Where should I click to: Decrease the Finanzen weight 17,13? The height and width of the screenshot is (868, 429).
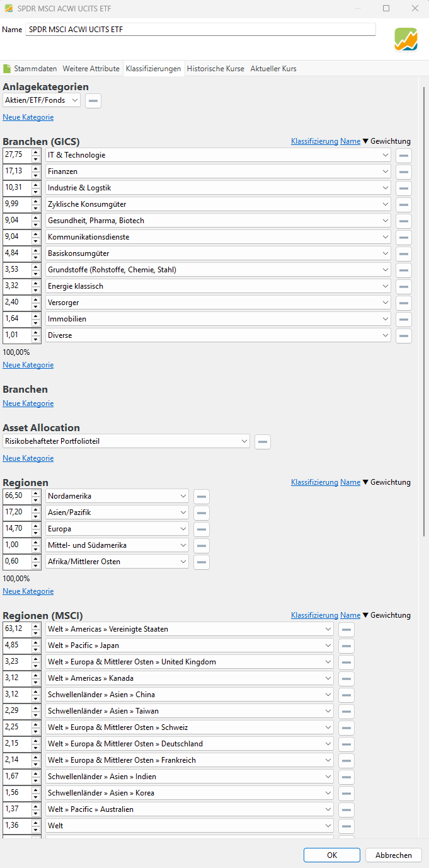click(x=36, y=175)
